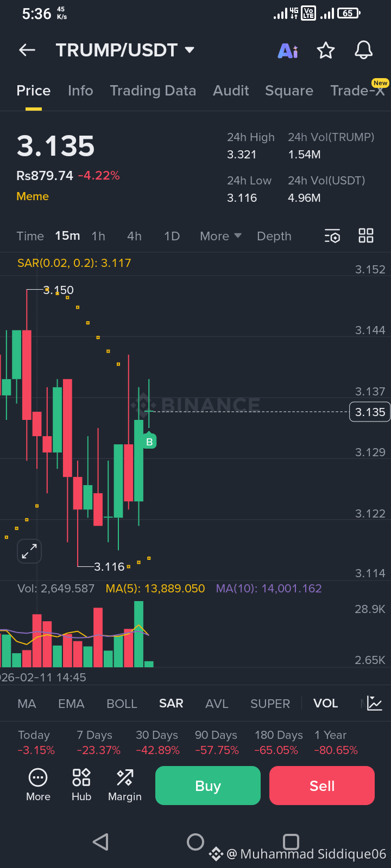This screenshot has height=868, width=391.
Task: Toggle the EMA indicator
Action: pos(71,704)
